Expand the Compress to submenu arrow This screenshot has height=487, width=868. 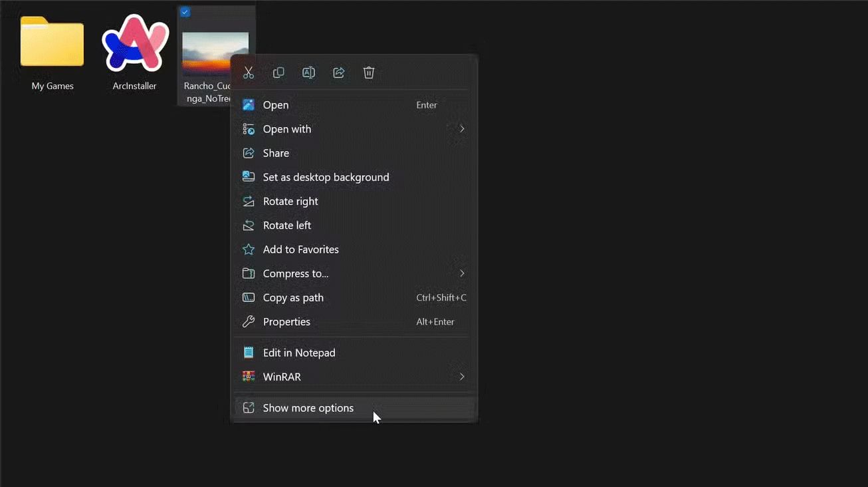pyautogui.click(x=462, y=273)
